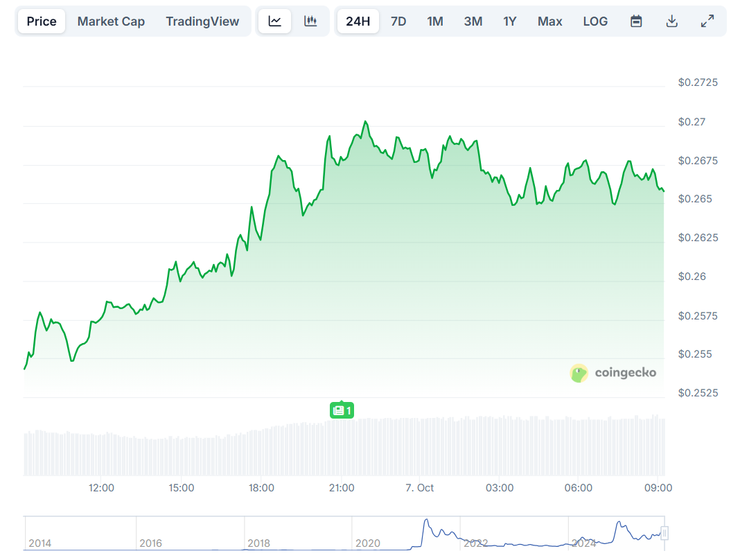
Task: Click the CoinGecko logo watermark
Action: click(x=613, y=373)
